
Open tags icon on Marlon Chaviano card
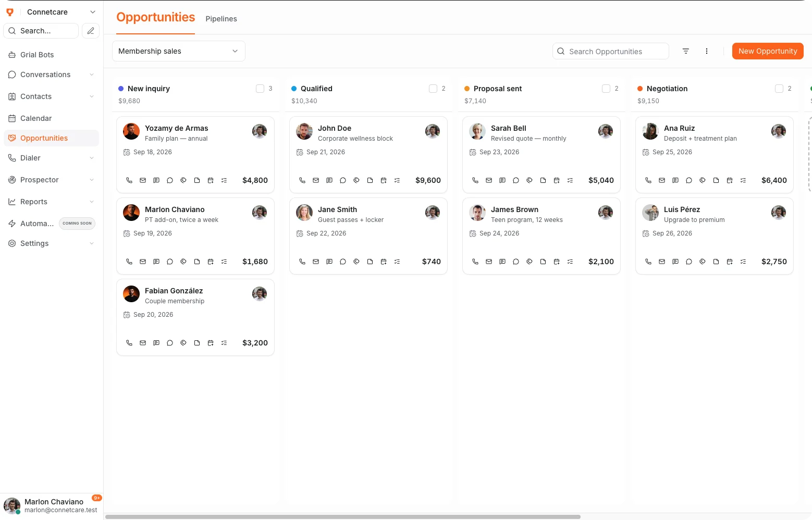[x=183, y=262]
